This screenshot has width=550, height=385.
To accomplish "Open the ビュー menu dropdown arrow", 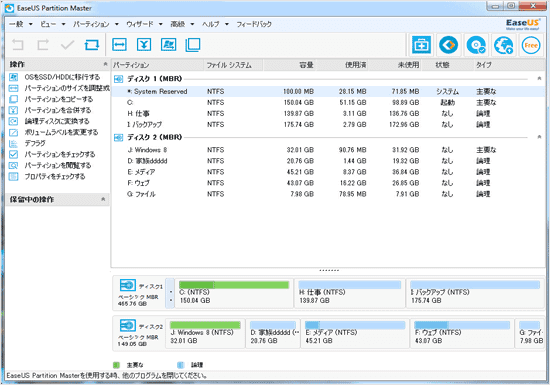I will click(x=63, y=24).
